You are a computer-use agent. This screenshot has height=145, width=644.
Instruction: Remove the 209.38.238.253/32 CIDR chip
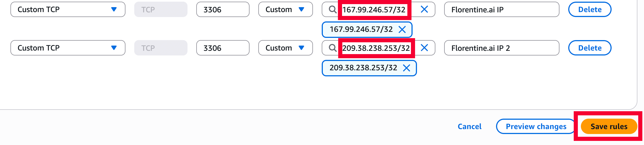407,68
